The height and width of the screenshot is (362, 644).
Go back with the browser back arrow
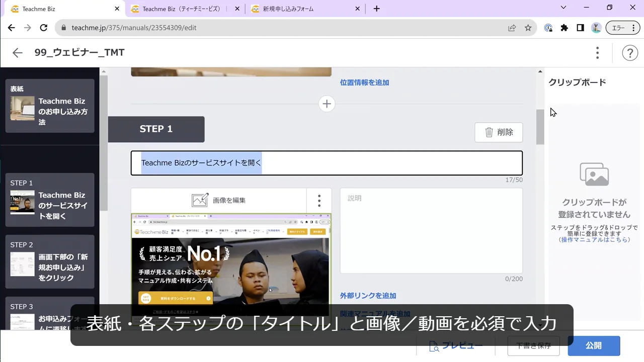pos(11,28)
